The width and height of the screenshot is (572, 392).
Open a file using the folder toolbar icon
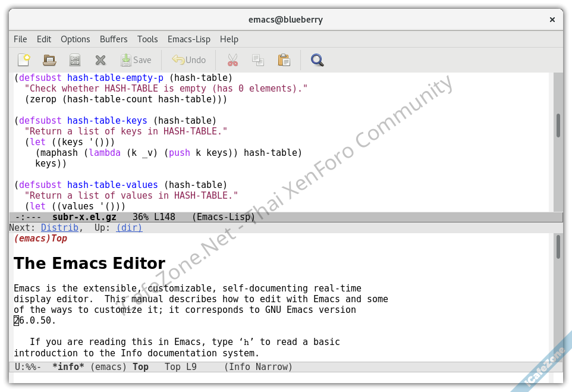click(49, 59)
